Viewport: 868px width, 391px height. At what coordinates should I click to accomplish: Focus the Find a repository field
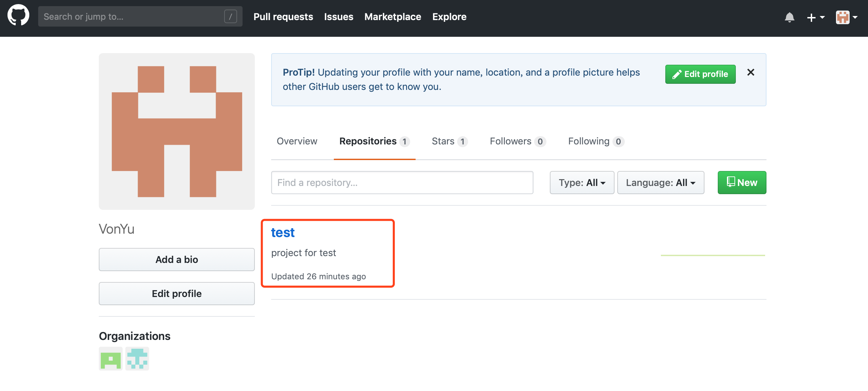coord(402,183)
